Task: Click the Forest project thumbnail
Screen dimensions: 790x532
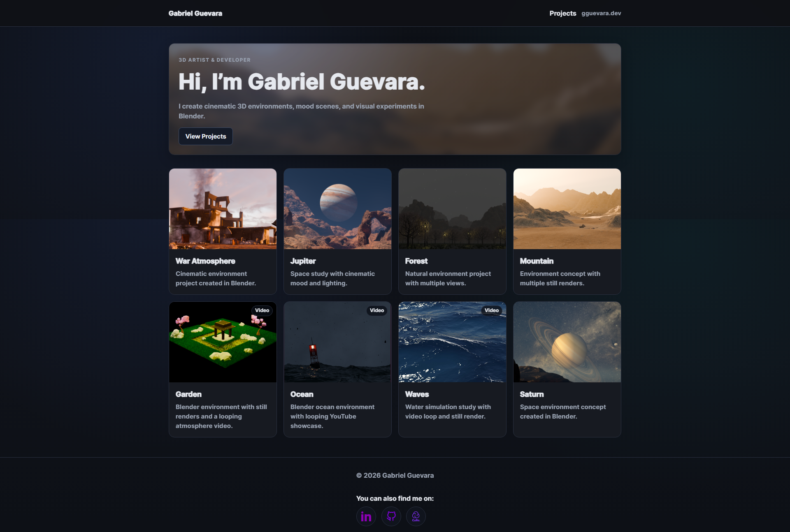Action: pos(452,208)
